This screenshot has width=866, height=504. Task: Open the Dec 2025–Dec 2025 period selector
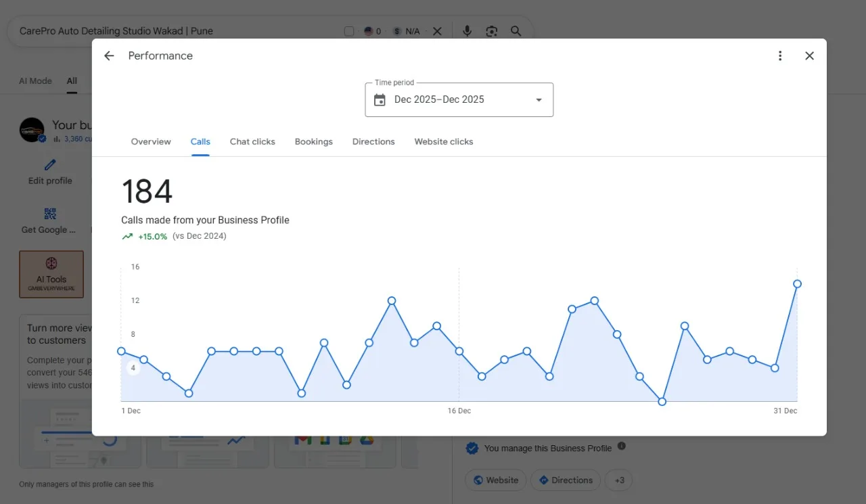point(459,100)
